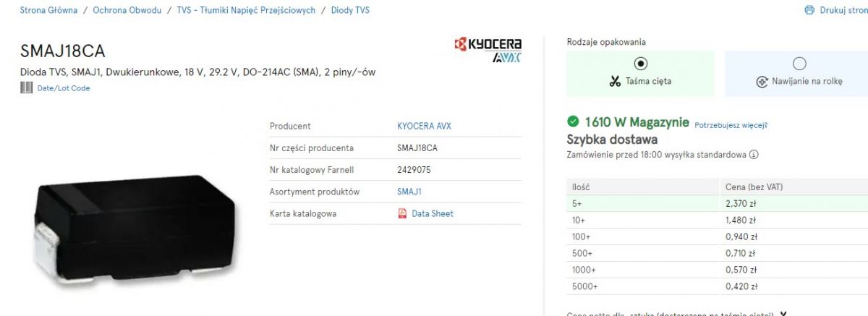Screen dimensions: 868x316
Task: Open Potrzebujesz więcej? link
Action: pos(731,124)
